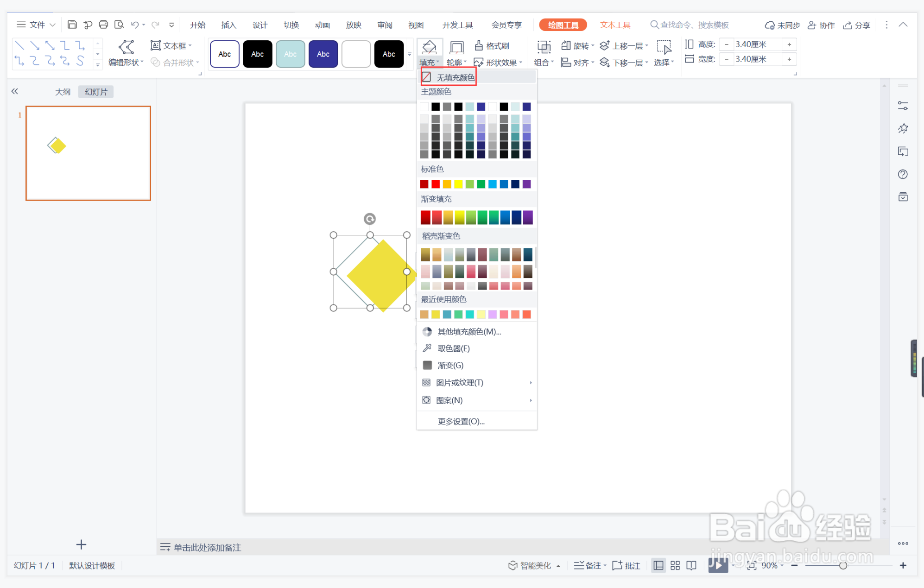Start slideshow from status bar play icon
Image resolution: width=924 pixels, height=588 pixels.
click(x=718, y=565)
